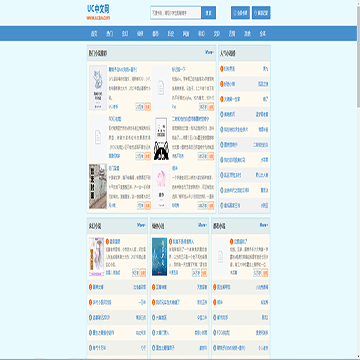Open the book with the dark blue cover
This screenshot has height=360, width=360.
pos(159,257)
